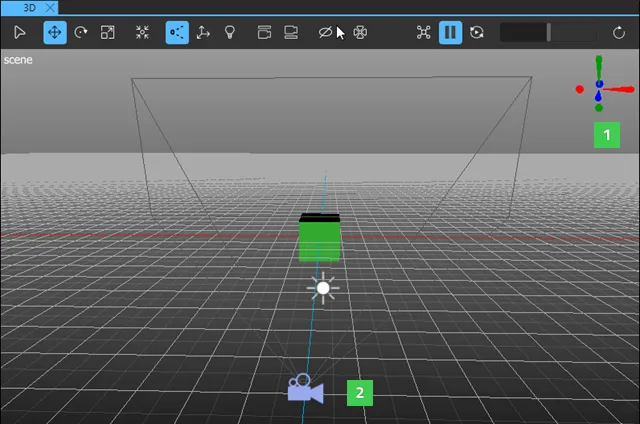
Task: Select the camera object in the scene
Action: 305,390
